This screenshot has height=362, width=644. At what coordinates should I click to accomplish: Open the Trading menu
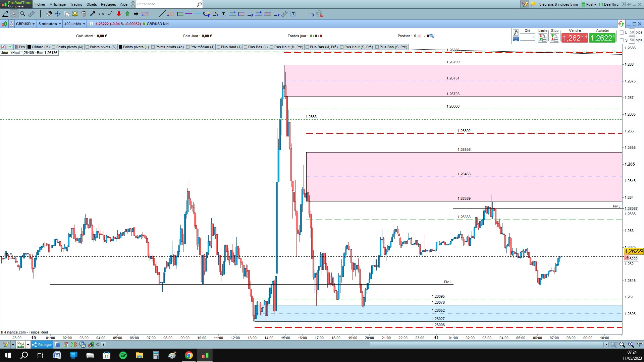click(76, 4)
